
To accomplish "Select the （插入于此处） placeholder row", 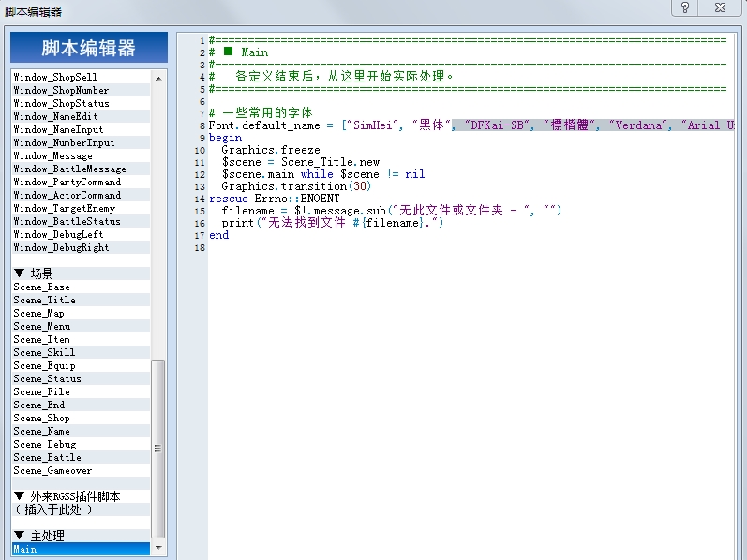I will (x=81, y=509).
